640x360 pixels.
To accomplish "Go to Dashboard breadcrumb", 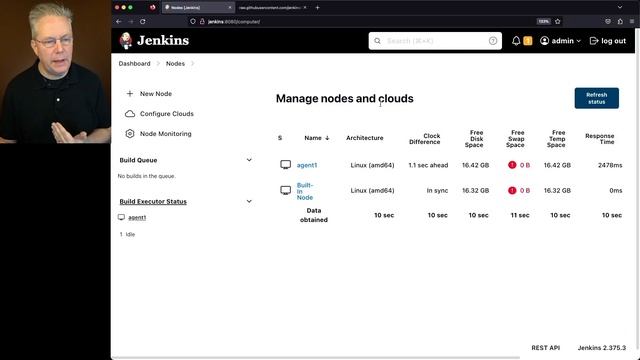I will pyautogui.click(x=134, y=64).
